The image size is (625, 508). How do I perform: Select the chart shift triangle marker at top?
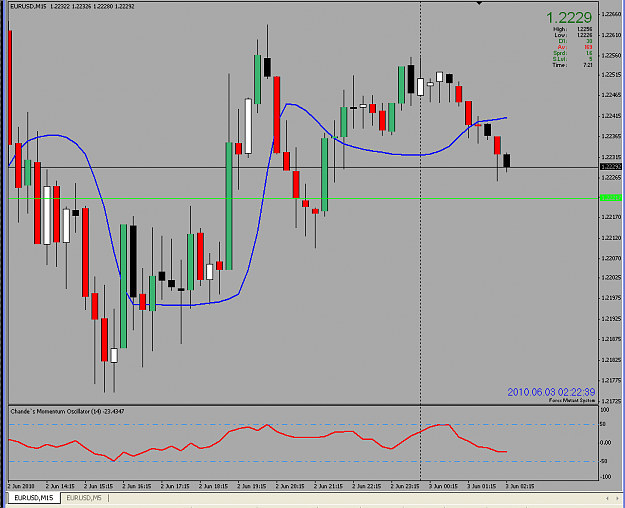(x=480, y=3)
